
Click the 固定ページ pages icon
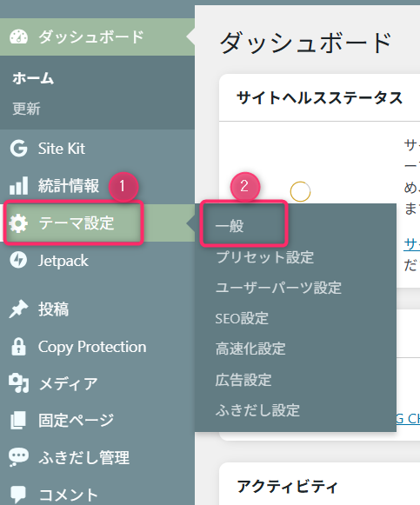click(x=18, y=420)
